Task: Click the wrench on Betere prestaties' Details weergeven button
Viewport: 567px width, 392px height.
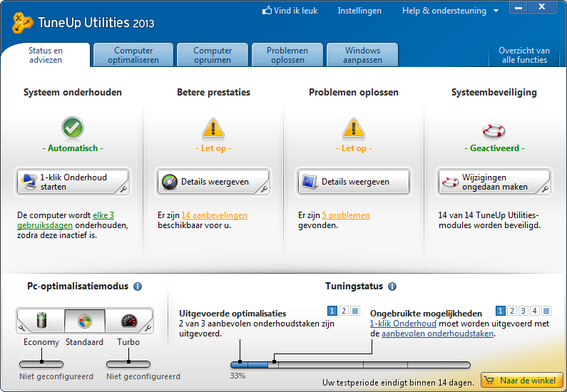Action: [264, 189]
